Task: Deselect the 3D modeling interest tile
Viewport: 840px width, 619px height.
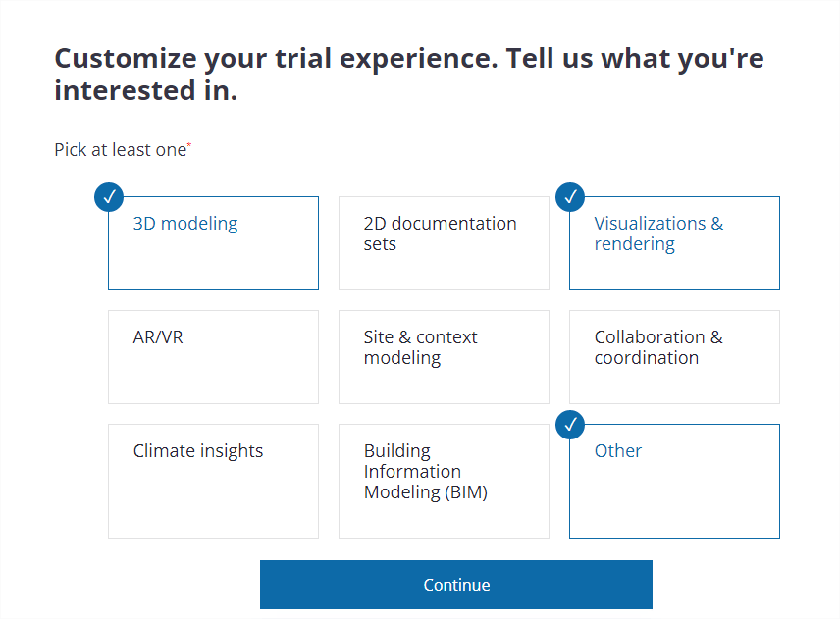Action: click(213, 243)
